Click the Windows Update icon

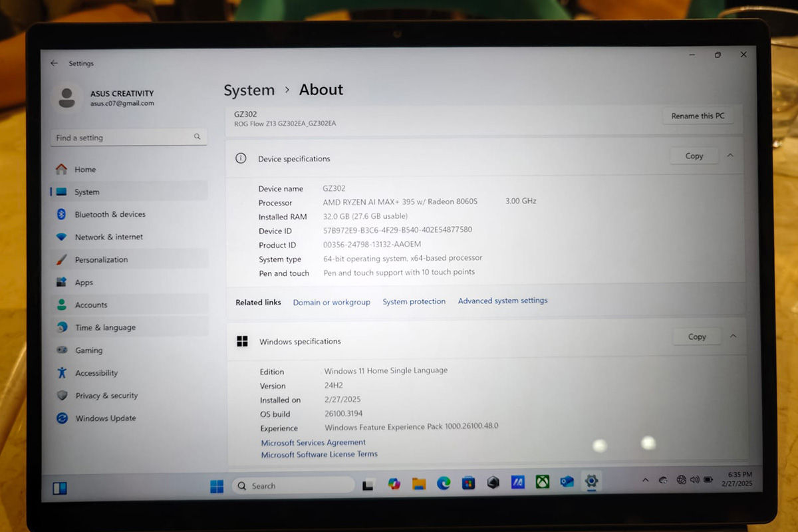click(62, 418)
